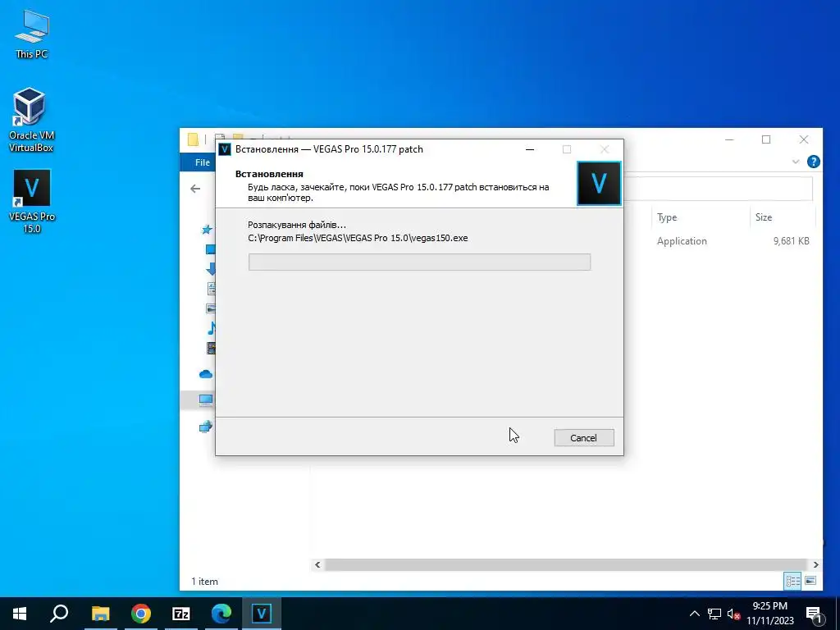Select Quick access star in Explorer sidebar
Viewport: 840px width, 630px height.
(207, 230)
